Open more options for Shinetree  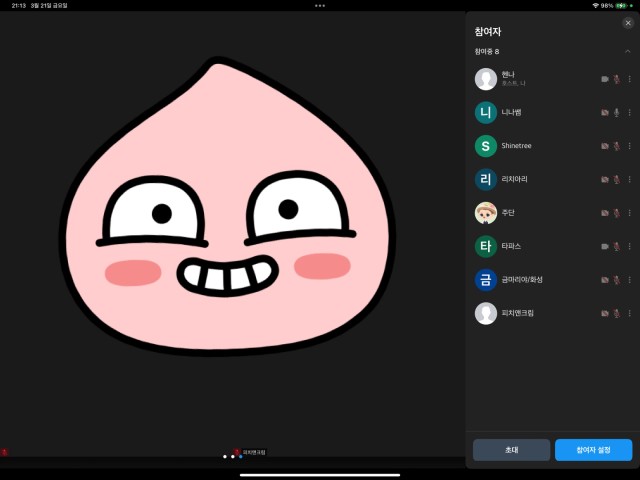(x=629, y=146)
